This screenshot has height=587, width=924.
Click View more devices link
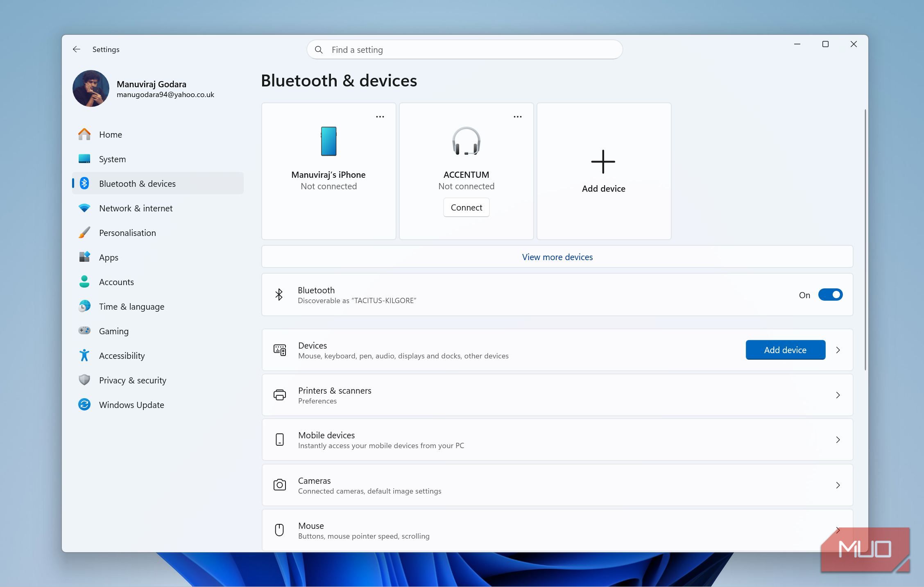pyautogui.click(x=557, y=257)
